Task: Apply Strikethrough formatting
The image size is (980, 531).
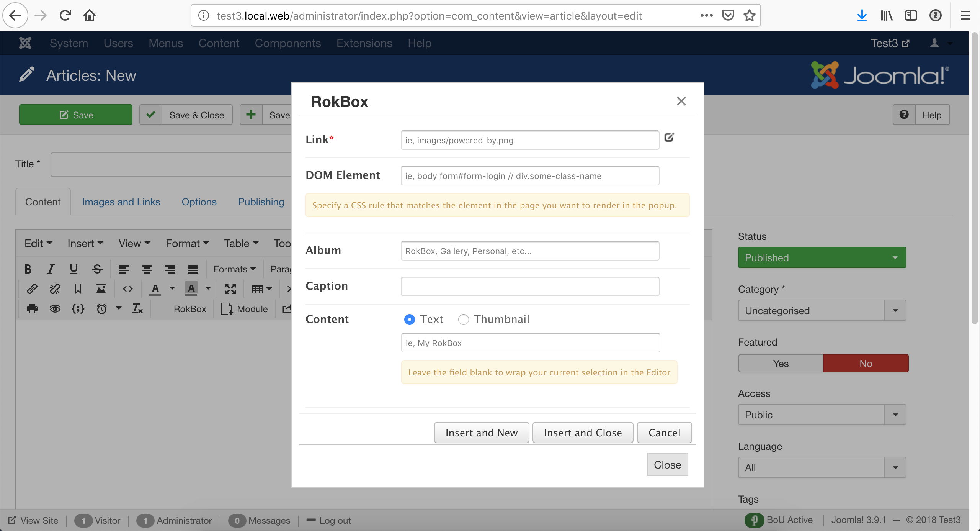Action: [x=97, y=269]
